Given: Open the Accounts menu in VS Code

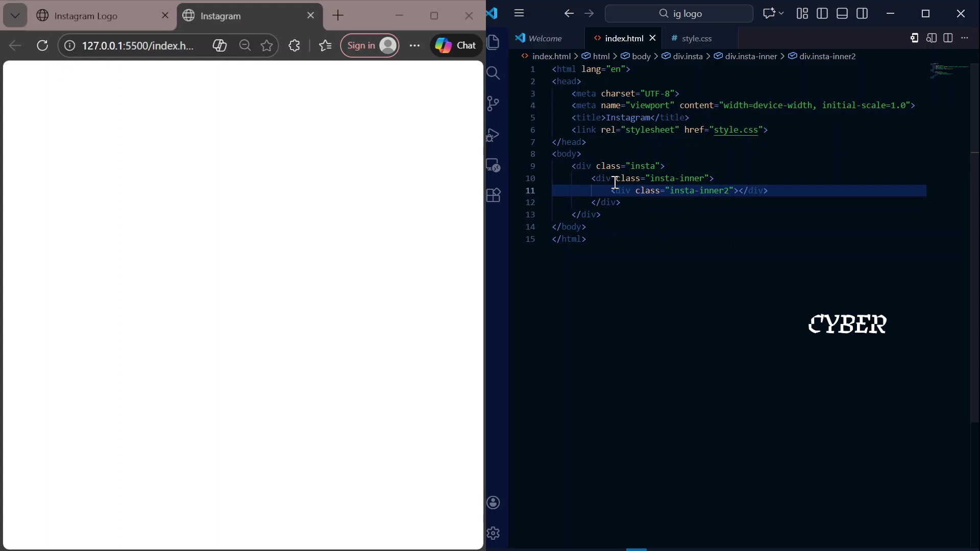Looking at the screenshot, I should [x=494, y=503].
